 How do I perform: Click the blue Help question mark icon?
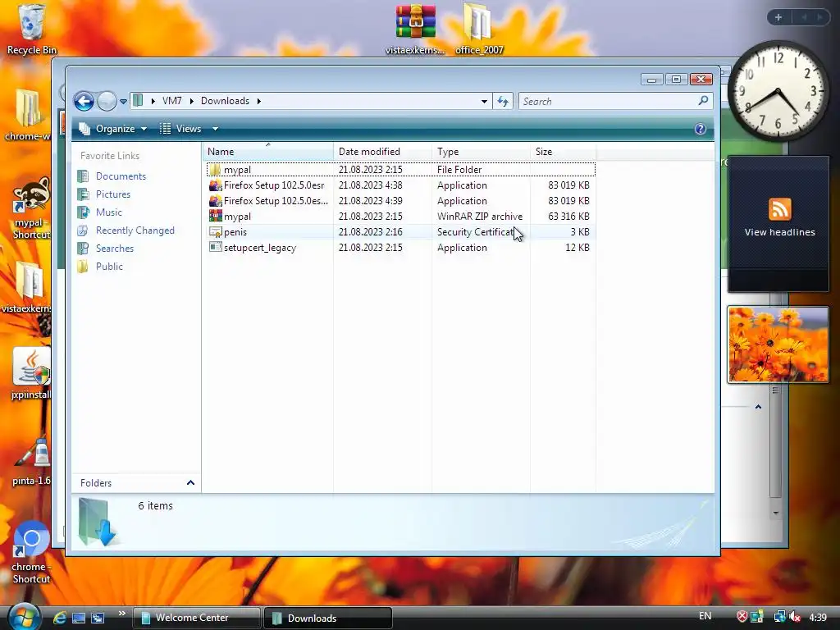[701, 129]
